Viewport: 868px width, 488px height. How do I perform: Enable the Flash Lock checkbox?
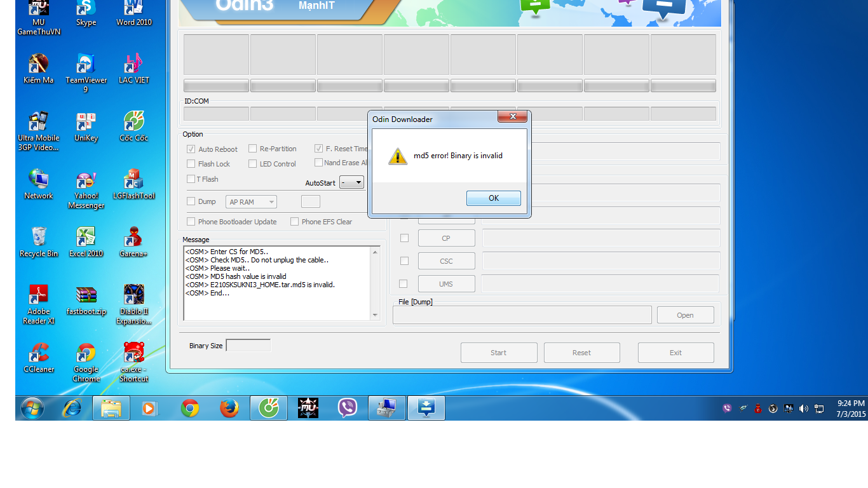point(191,163)
